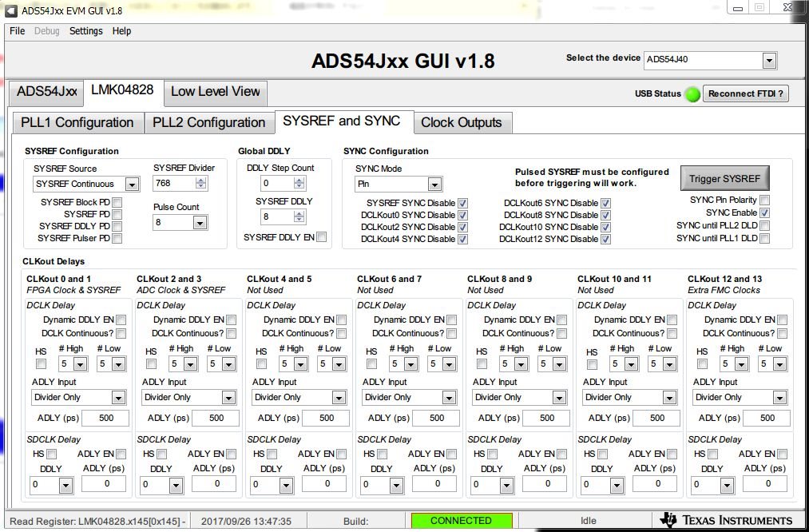Open SYSREF Source dropdown
This screenshot has width=809, height=532.
point(132,185)
